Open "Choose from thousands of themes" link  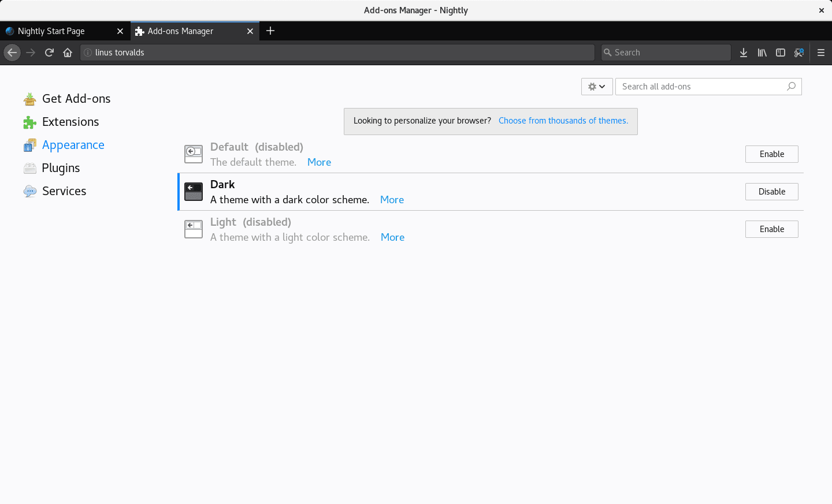(x=563, y=121)
